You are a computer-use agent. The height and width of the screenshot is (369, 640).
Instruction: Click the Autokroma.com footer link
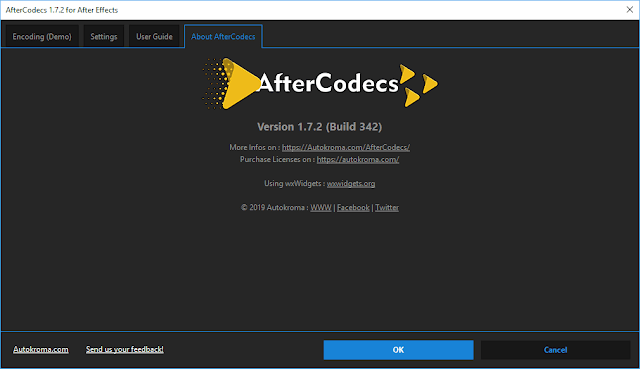tap(41, 349)
